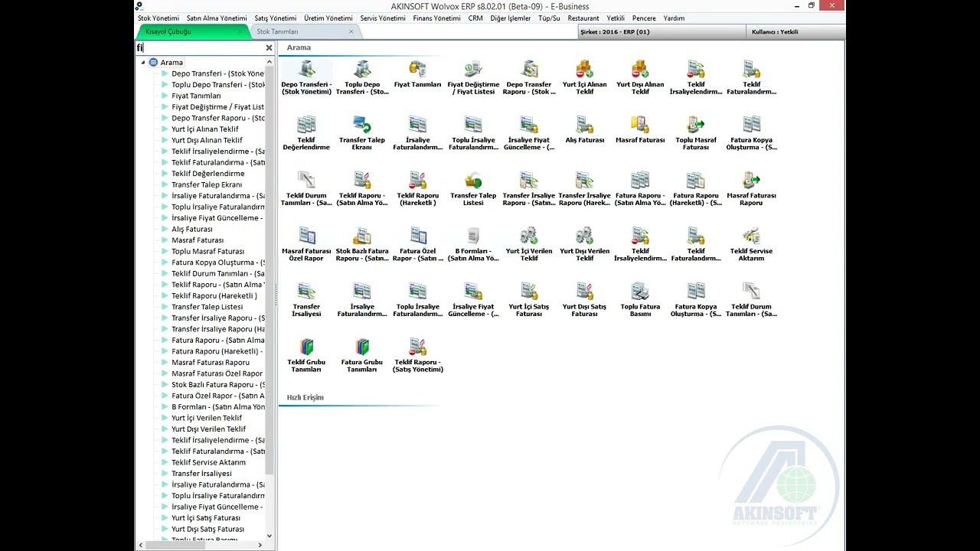The image size is (980, 551).
Task: Click the Hızlı Erişim section header
Action: 305,397
